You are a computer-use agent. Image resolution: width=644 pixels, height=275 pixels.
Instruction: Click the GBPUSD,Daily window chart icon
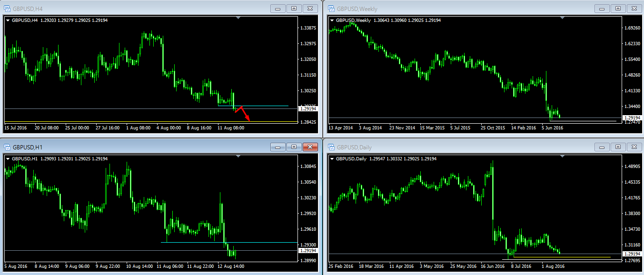(331, 147)
